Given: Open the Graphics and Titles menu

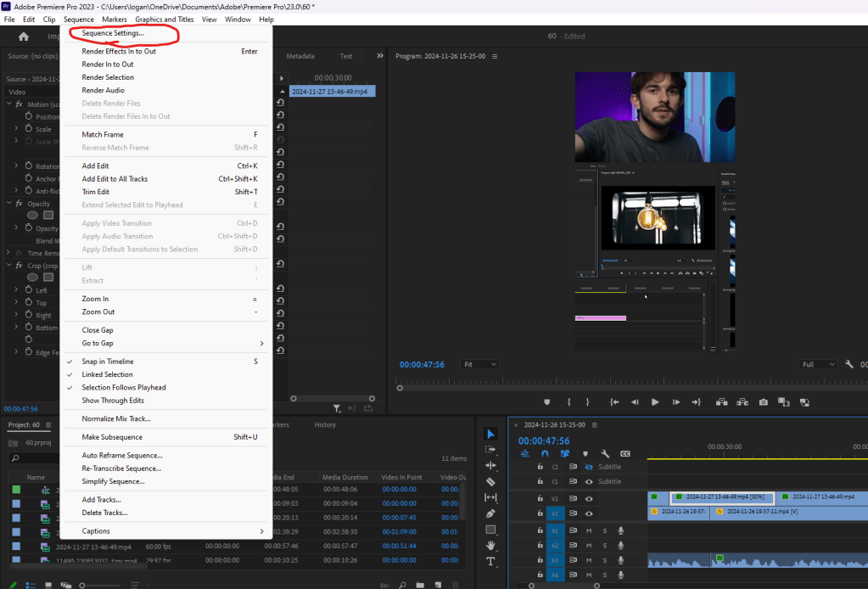Looking at the screenshot, I should (x=165, y=19).
